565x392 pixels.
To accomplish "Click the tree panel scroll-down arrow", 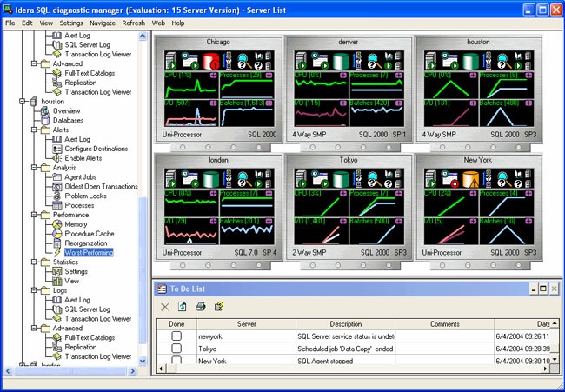I will [143, 361].
